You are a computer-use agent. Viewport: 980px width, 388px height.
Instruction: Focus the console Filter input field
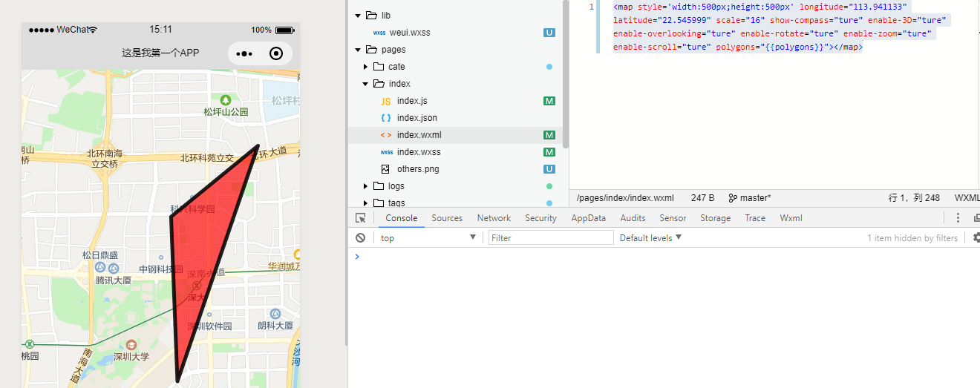pyautogui.click(x=551, y=238)
